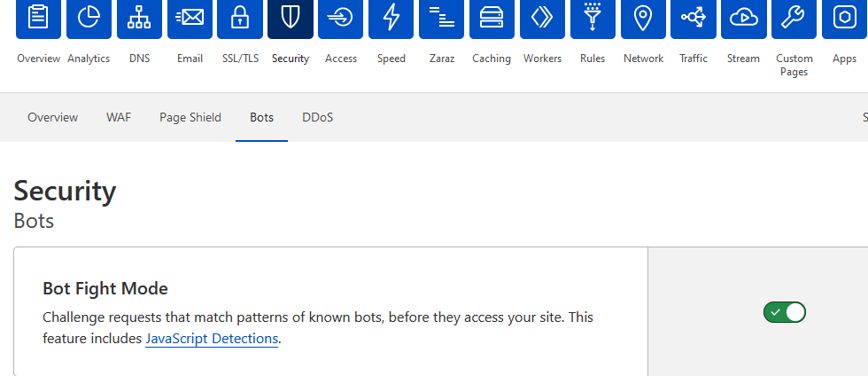Go to DNS network icon
Screen dimensions: 868x376
tap(139, 18)
